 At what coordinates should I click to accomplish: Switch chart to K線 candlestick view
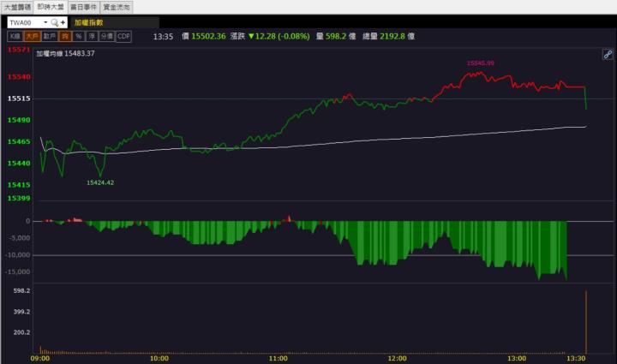point(15,37)
